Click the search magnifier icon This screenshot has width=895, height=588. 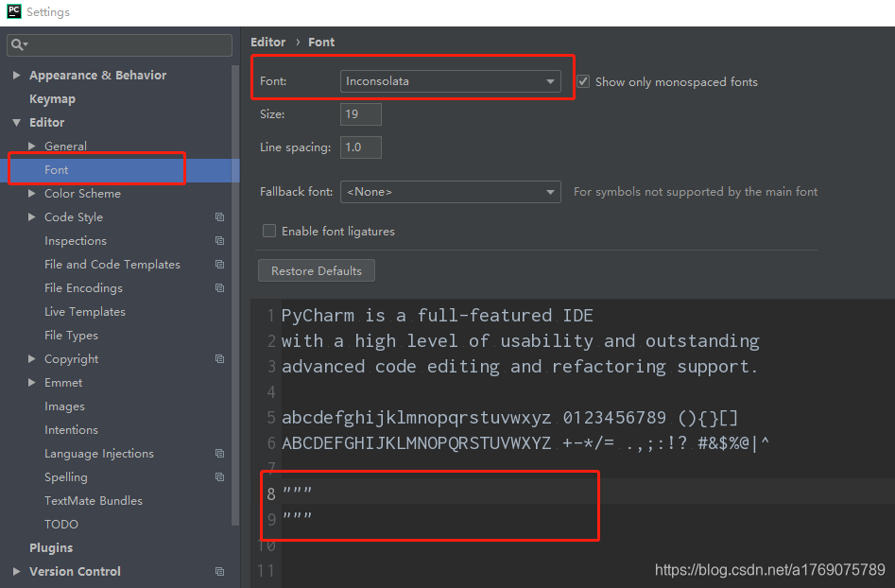[19, 44]
